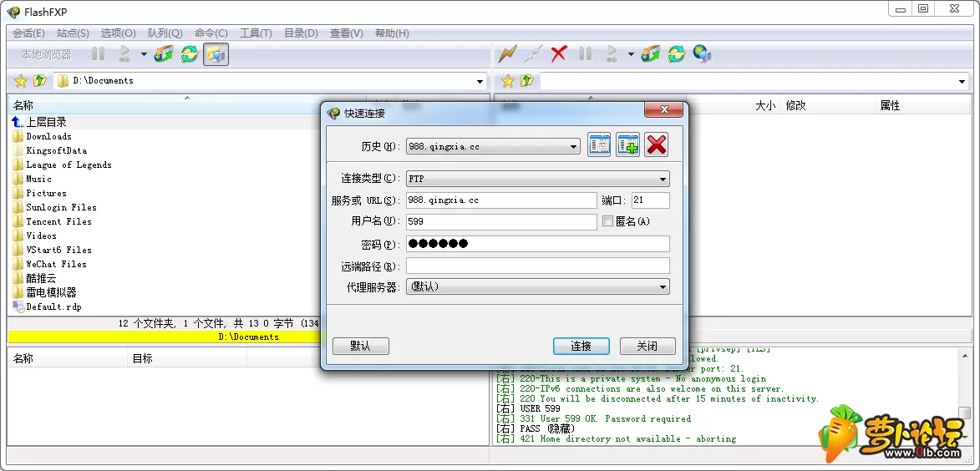
Task: Click the 服务或 URL server input field
Action: coord(501,200)
